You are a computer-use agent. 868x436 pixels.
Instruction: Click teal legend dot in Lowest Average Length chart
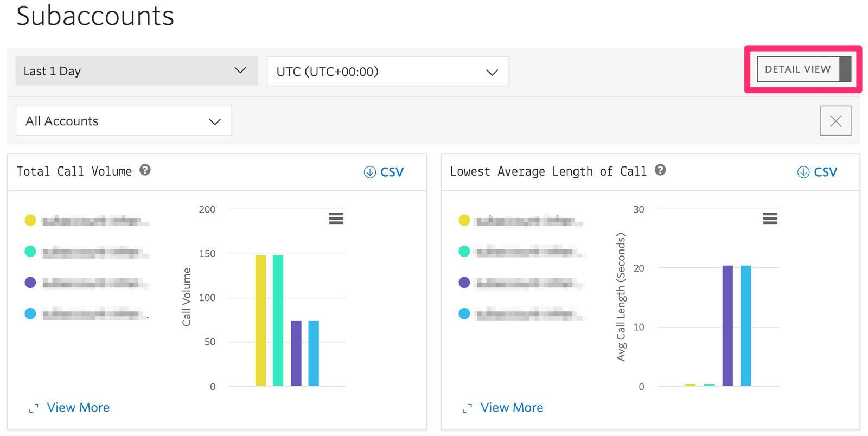coord(464,252)
